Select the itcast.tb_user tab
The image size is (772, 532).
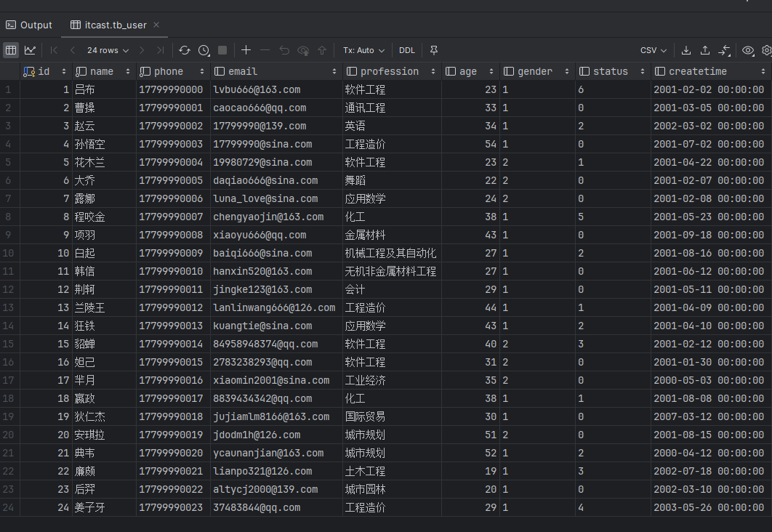109,25
